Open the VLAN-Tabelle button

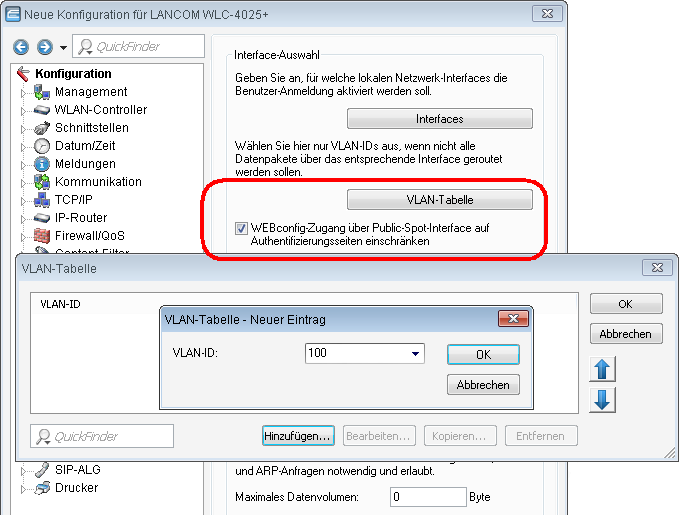(440, 199)
